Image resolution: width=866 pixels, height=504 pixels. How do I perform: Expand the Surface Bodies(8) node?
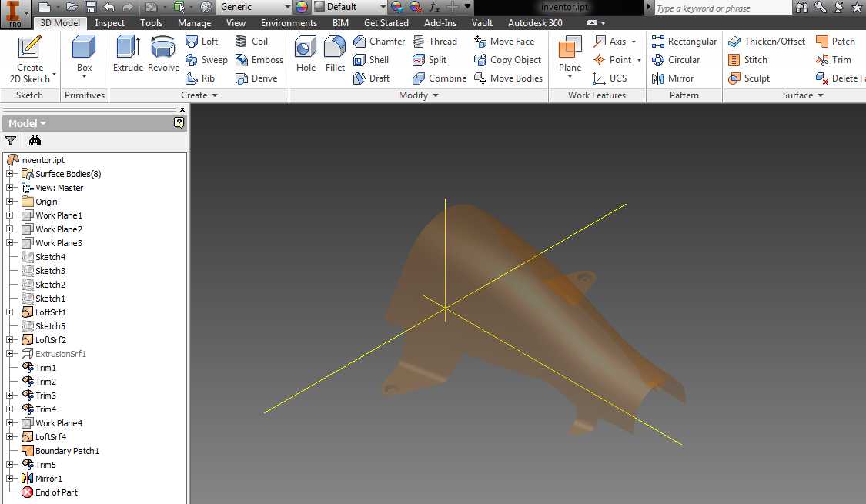point(9,174)
